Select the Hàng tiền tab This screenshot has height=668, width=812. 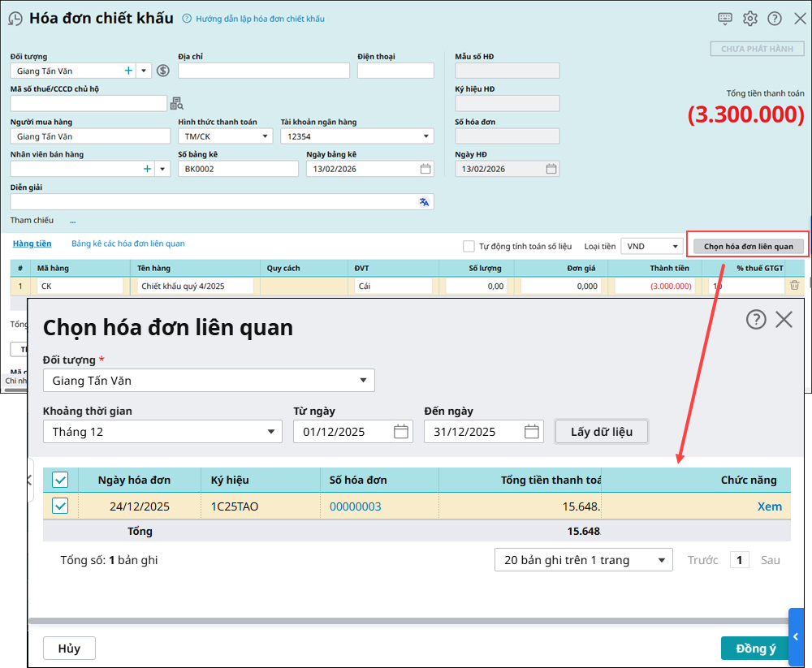click(32, 243)
